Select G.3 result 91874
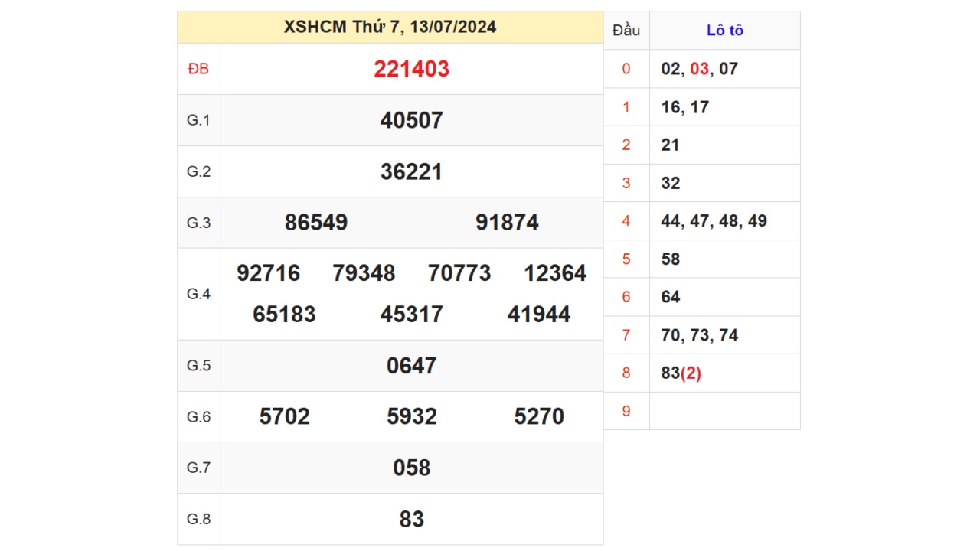 (507, 223)
